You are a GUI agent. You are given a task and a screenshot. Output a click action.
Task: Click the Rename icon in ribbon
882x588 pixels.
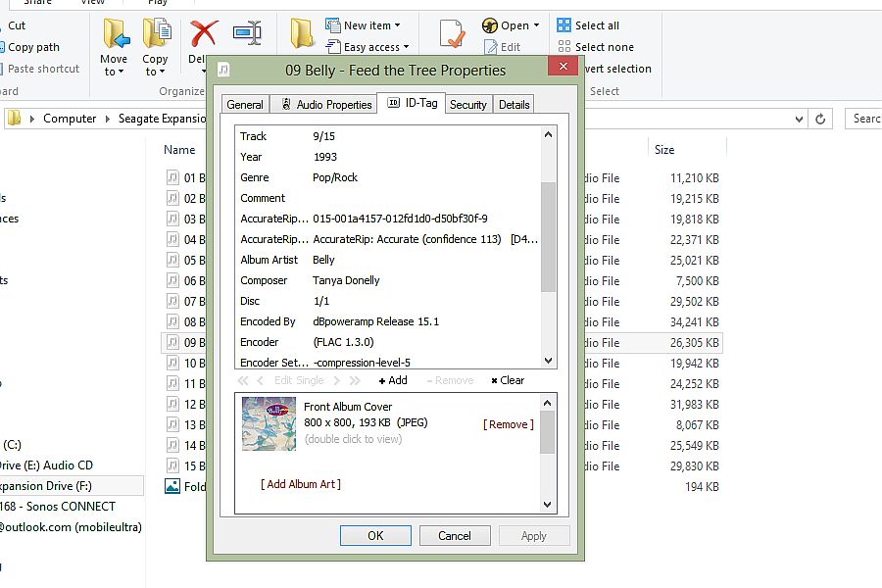coord(247,33)
